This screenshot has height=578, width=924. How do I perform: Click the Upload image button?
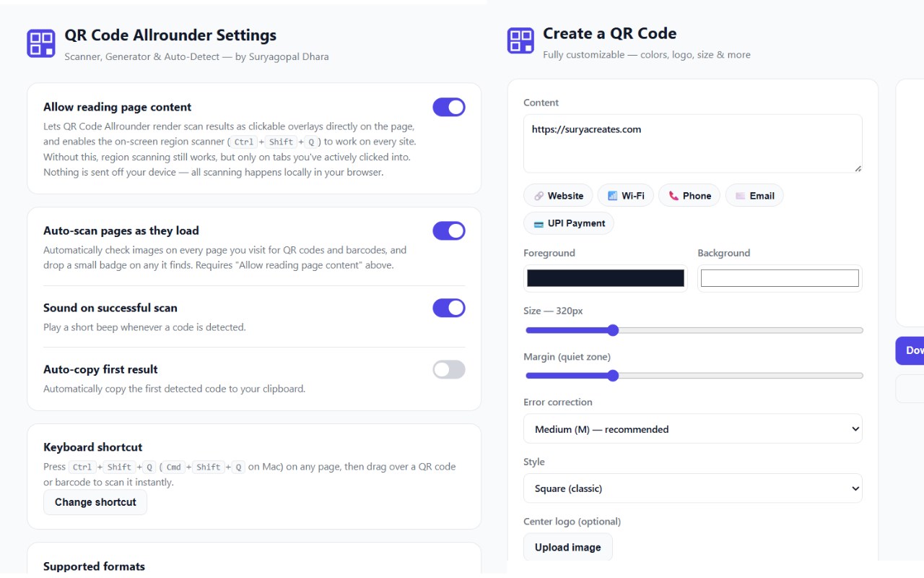coord(568,548)
